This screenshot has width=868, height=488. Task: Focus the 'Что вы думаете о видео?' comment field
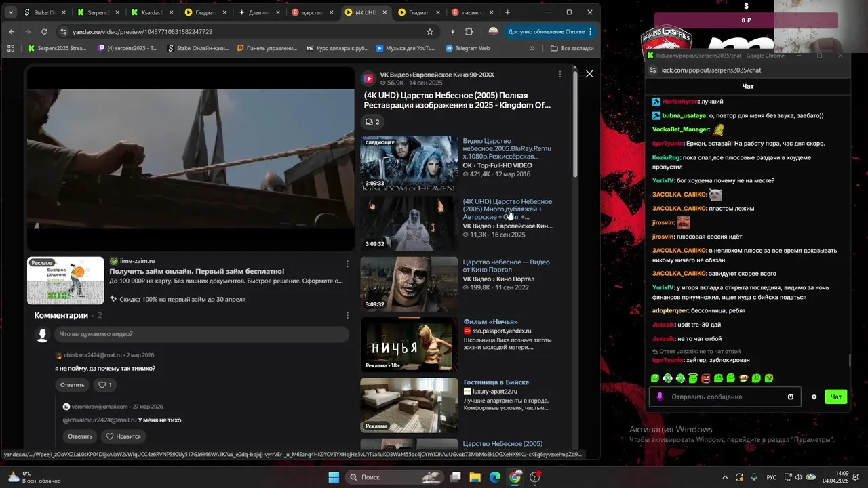pyautogui.click(x=201, y=334)
